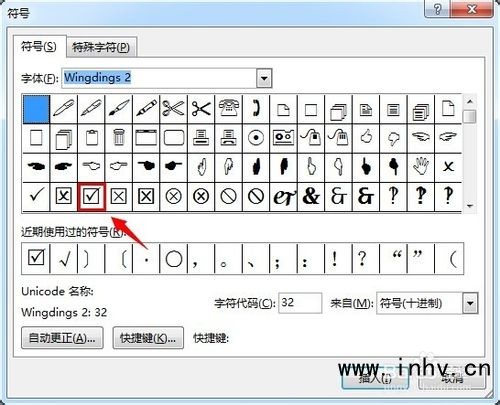Choose the bullseye circle symbol
This screenshot has width=500, height=405.
tap(256, 138)
